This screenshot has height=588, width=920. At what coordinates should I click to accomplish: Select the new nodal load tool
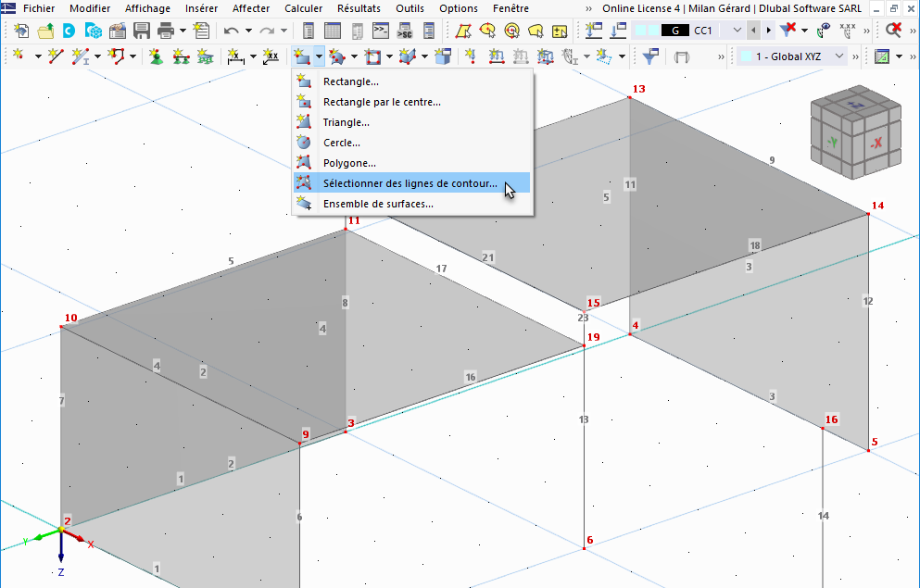click(x=471, y=56)
